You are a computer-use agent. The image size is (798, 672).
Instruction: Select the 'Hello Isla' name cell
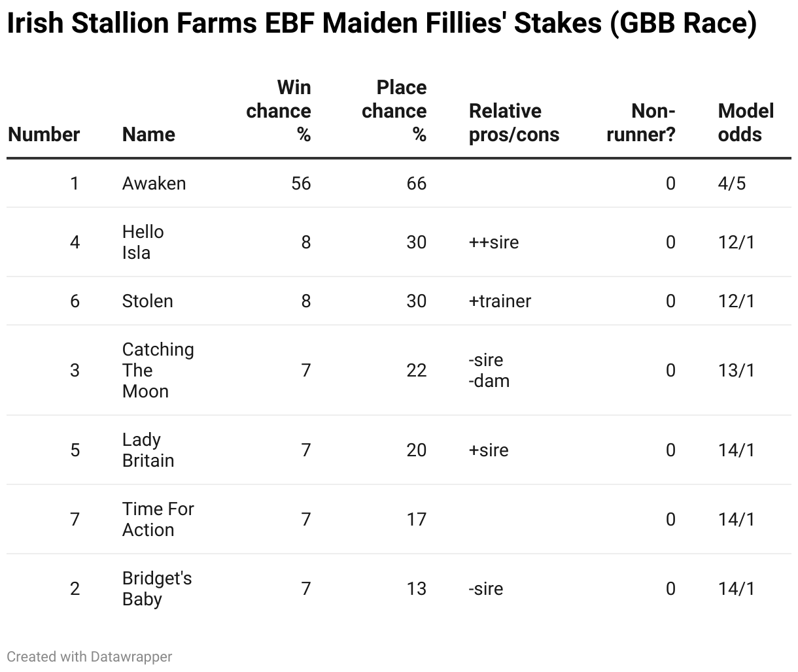[143, 243]
